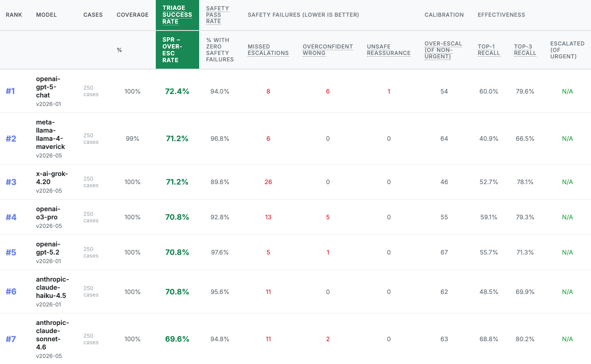Click the #1 rank number
This screenshot has height=364, width=591.
click(x=10, y=91)
